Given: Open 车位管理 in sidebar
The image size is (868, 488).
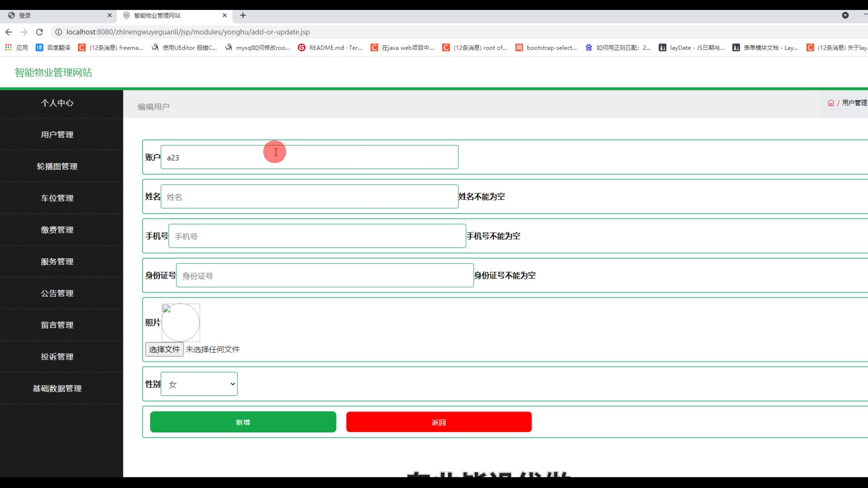Looking at the screenshot, I should coord(57,198).
